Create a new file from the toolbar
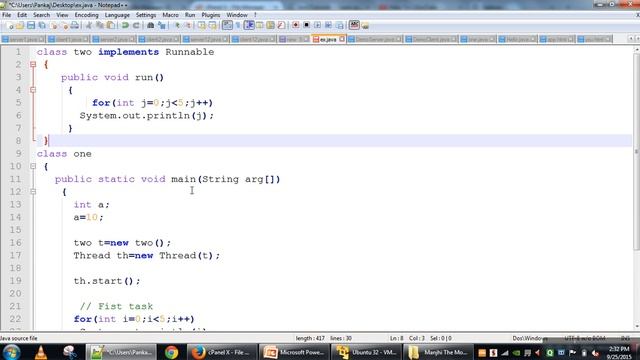Screen dimensions: 640x360 point(10,25)
